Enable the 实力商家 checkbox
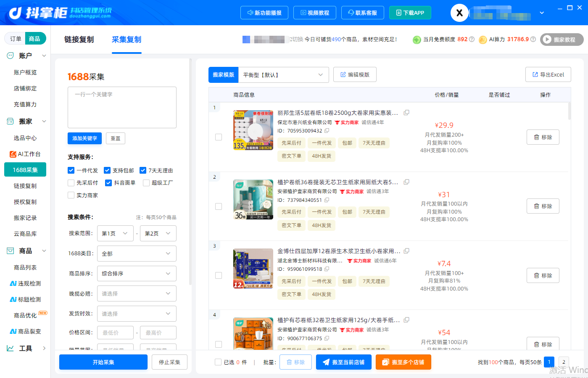 [71, 195]
